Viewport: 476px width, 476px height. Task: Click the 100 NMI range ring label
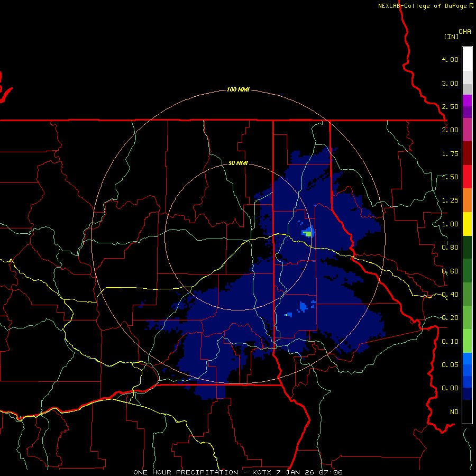pos(238,89)
